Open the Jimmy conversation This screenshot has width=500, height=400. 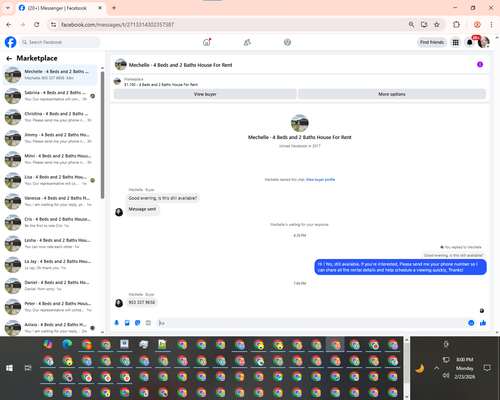[x=50, y=138]
